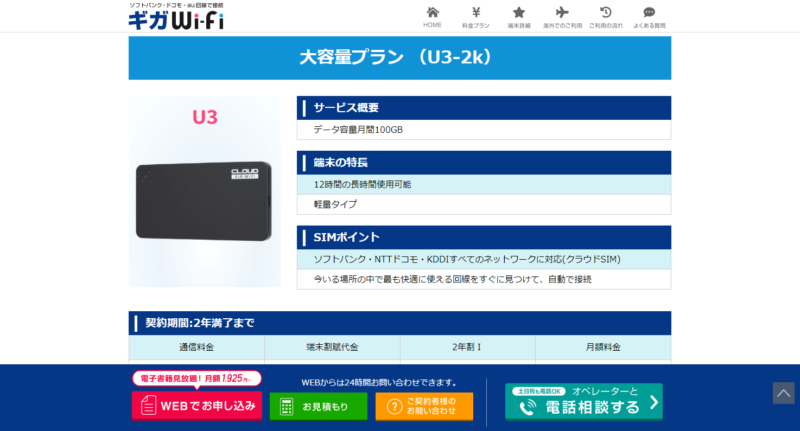
Task: Click the クラウドSIM network support row
Action: click(x=484, y=259)
